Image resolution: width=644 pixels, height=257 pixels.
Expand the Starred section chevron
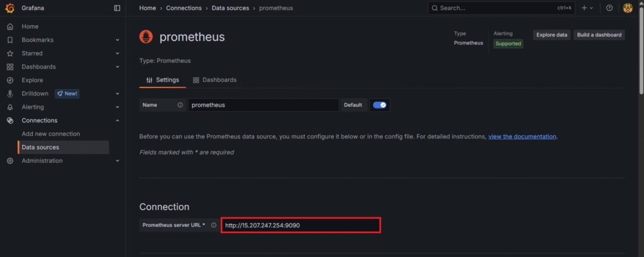point(118,53)
